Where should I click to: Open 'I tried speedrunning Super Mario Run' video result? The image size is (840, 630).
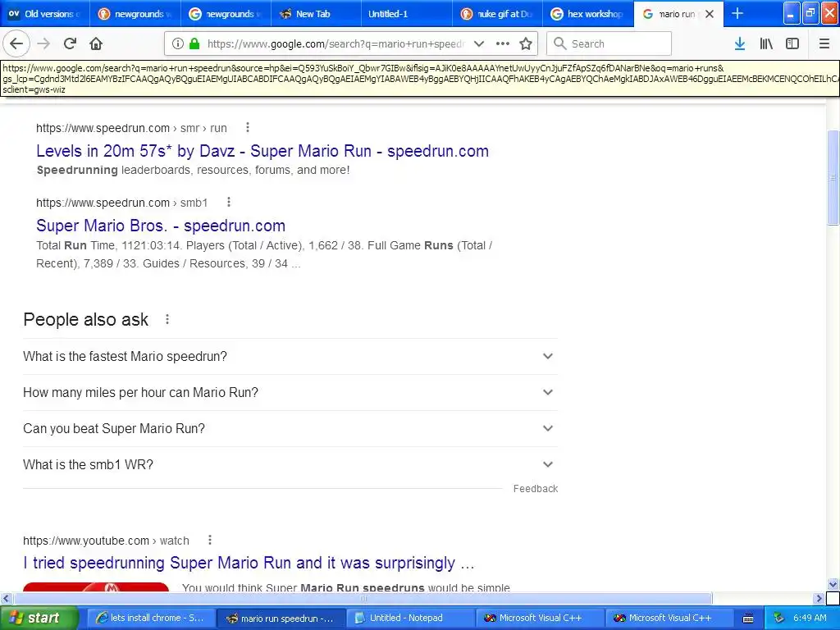pyautogui.click(x=249, y=563)
